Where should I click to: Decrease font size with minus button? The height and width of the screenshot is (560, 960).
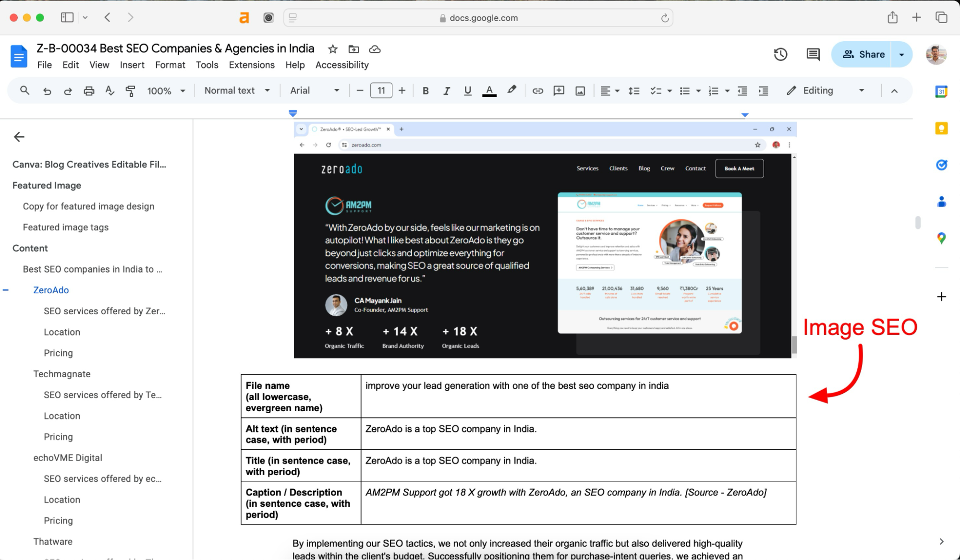click(360, 91)
